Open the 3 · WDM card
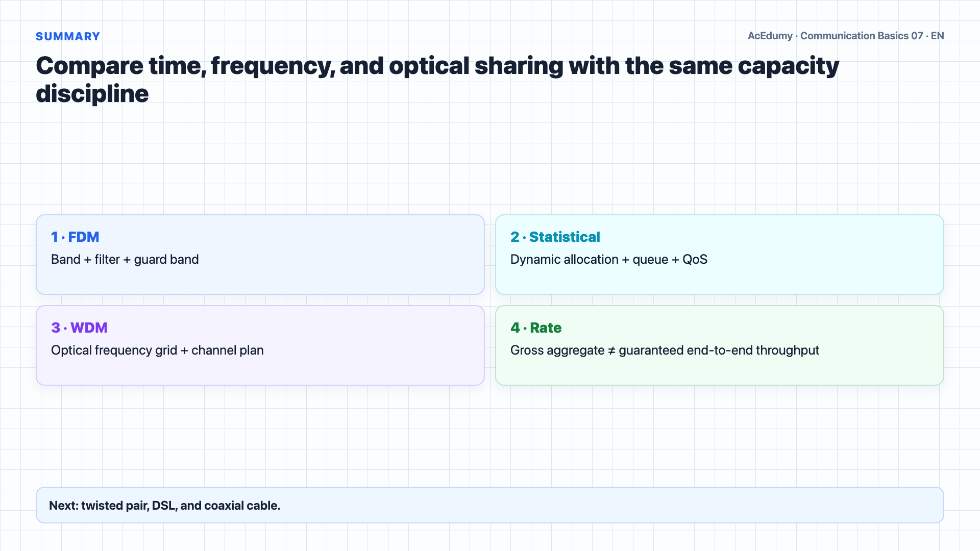Image resolution: width=980 pixels, height=551 pixels. coord(260,345)
